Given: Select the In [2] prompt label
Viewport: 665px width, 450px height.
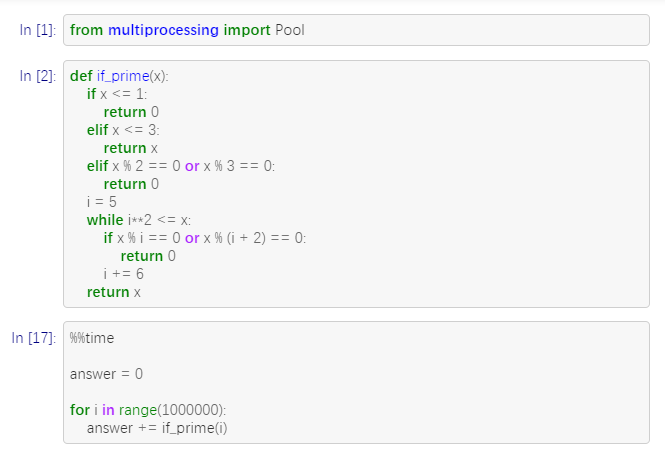Looking at the screenshot, I should tap(38, 76).
